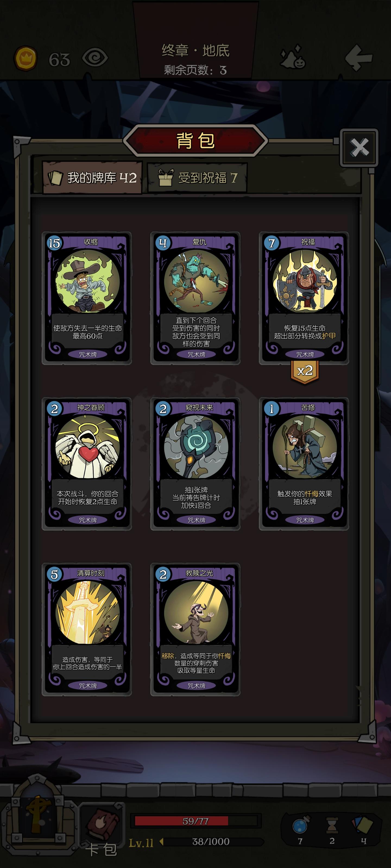Click the x2 duplicate badge
Image resolution: width=391 pixels, height=868 pixels.
(x=305, y=371)
